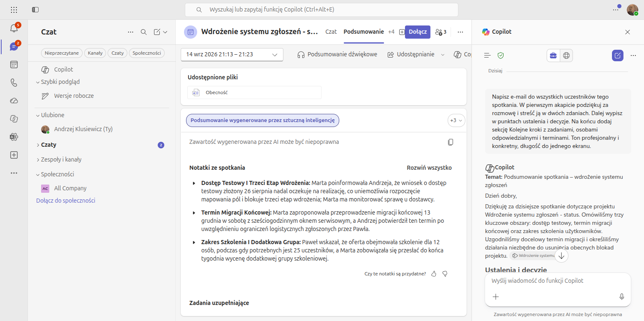
Task: Select Work mode briefcase toggle
Action: pyautogui.click(x=553, y=55)
